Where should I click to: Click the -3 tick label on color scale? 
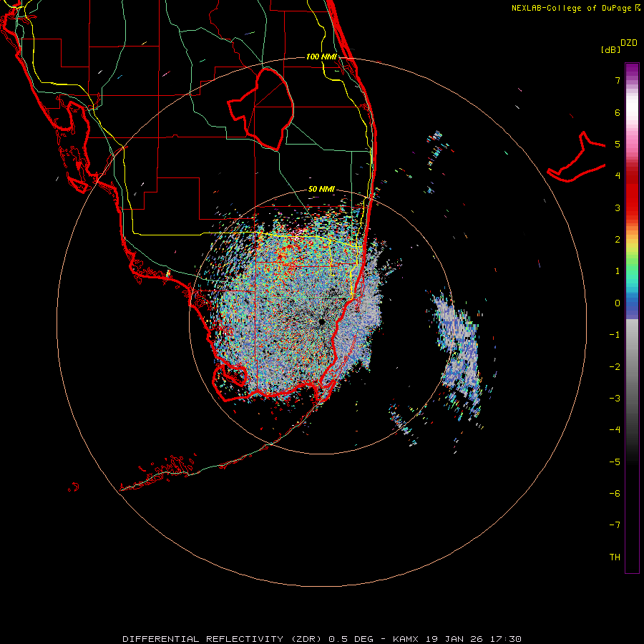[x=615, y=399]
